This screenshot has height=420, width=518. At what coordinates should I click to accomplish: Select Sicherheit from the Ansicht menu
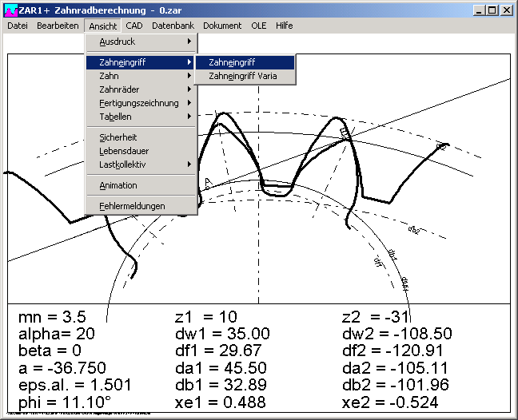(x=118, y=137)
